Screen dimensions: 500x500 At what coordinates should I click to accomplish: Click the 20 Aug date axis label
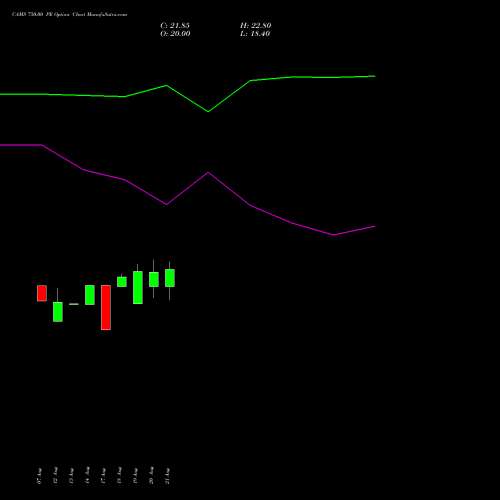pyautogui.click(x=151, y=476)
